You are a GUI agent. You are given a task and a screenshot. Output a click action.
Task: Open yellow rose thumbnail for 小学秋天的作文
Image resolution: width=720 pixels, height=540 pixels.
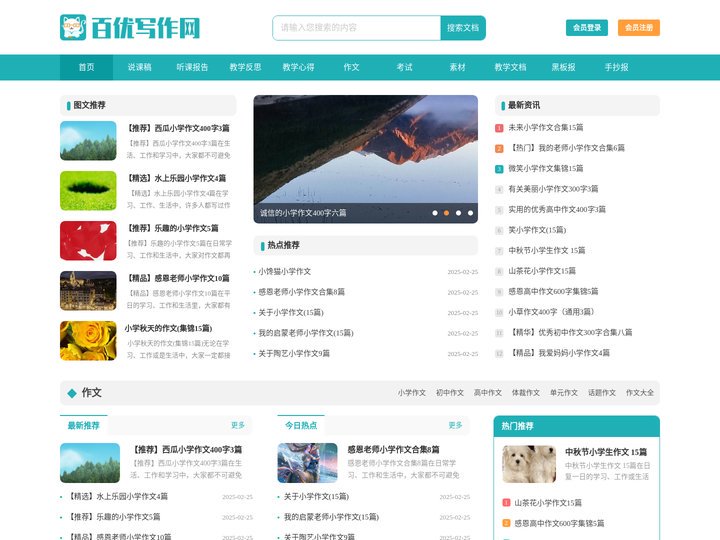coord(88,341)
